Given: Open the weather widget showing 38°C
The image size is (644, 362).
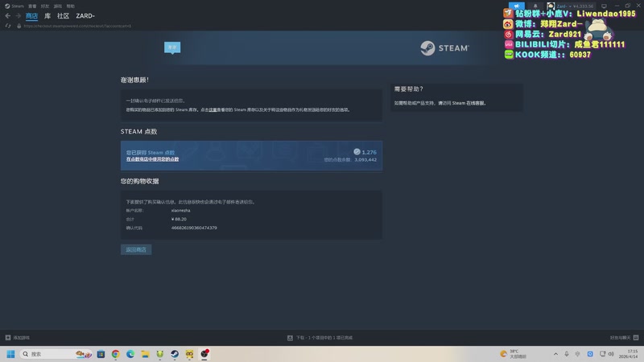Looking at the screenshot, I should coord(513,354).
